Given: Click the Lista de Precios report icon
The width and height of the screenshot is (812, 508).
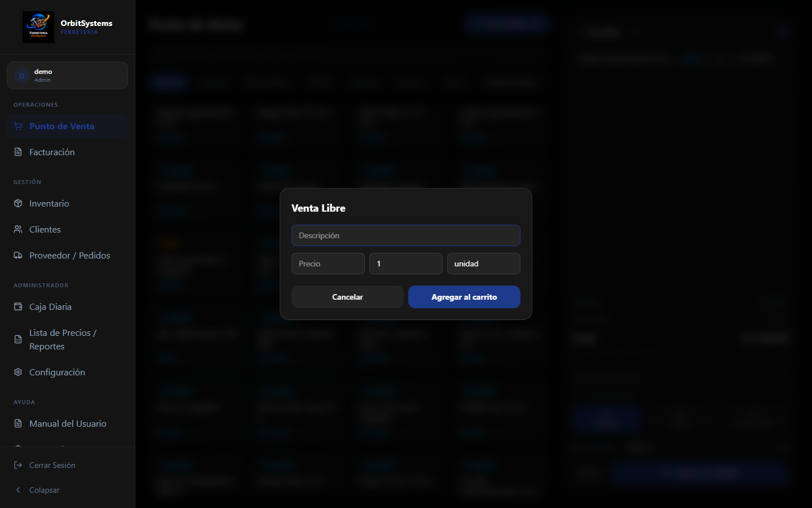Looking at the screenshot, I should 18,340.
